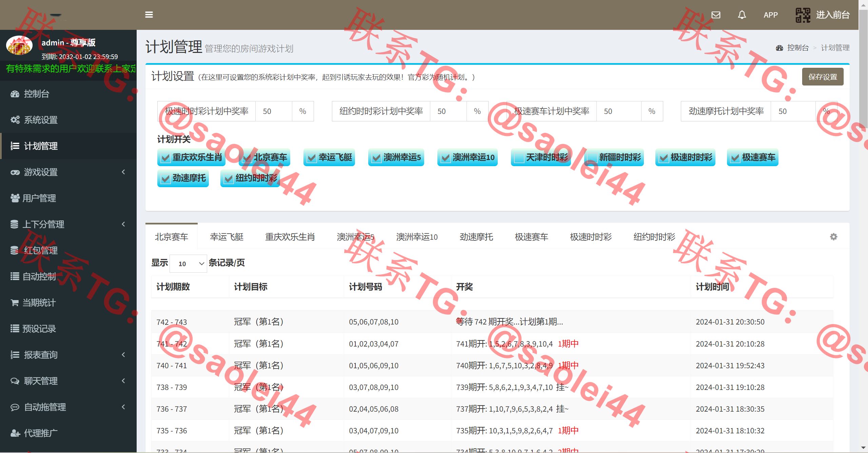The height and width of the screenshot is (453, 868).
Task: Switch to the 纽约时时彩 tab
Action: 654,237
